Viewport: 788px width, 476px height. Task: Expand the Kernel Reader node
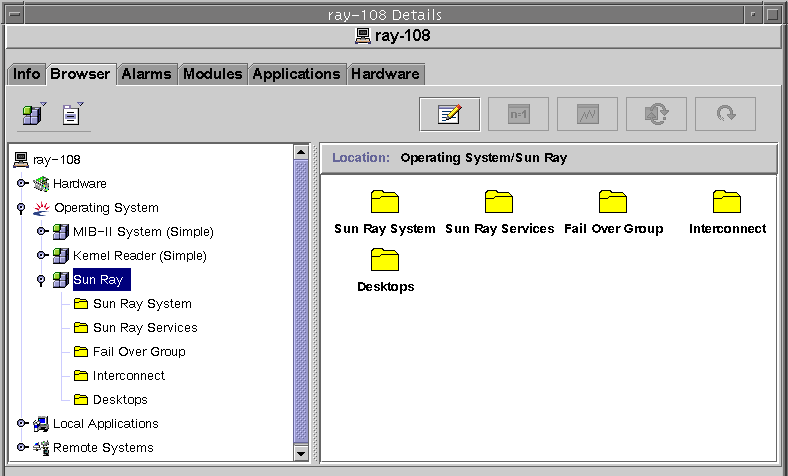coord(42,255)
